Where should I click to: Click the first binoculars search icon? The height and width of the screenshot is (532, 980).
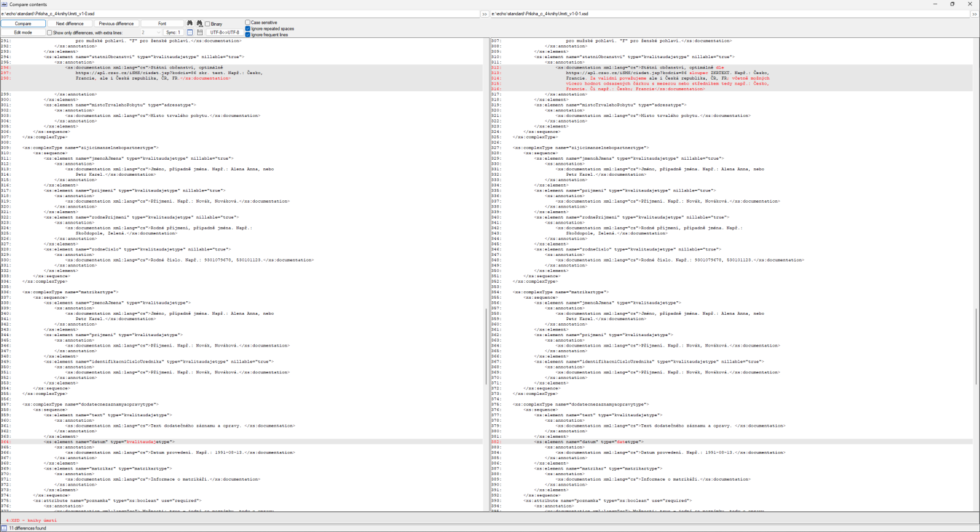[x=190, y=23]
